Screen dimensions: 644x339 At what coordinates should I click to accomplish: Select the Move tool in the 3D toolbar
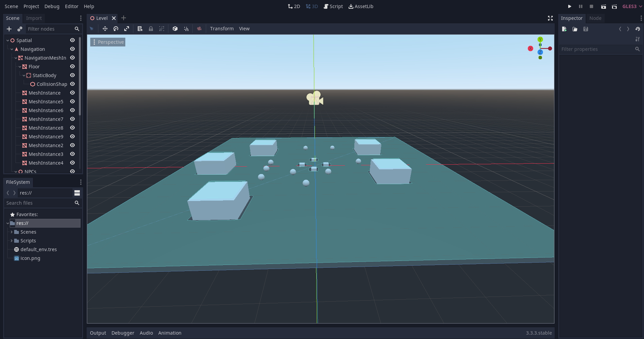[105, 29]
